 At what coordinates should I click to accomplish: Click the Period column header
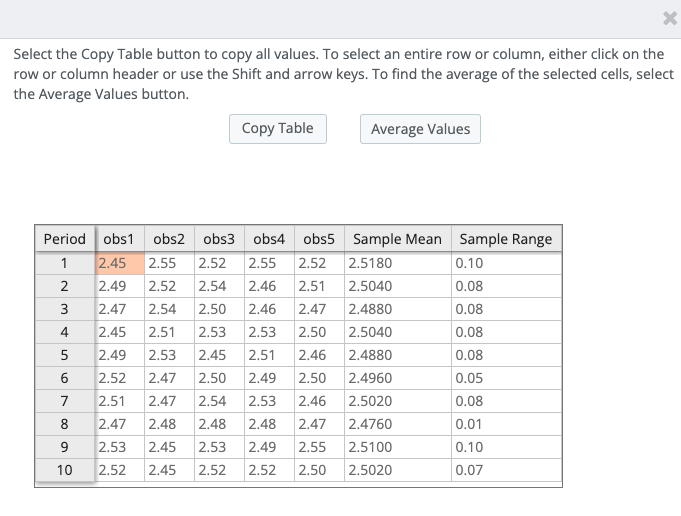click(65, 238)
